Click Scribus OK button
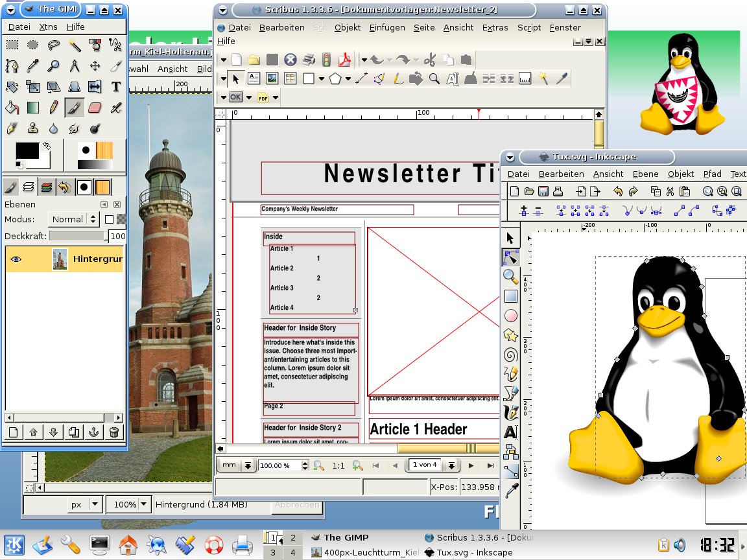This screenshot has width=747, height=560. coord(235,97)
